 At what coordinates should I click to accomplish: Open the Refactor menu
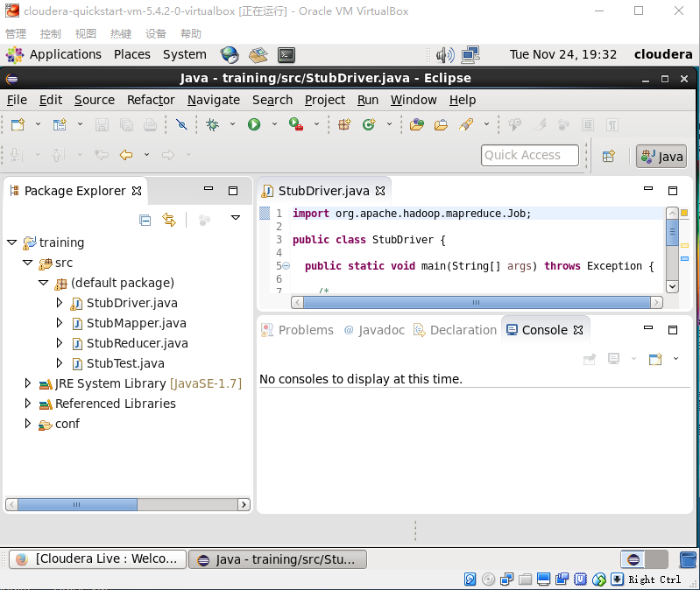pyautogui.click(x=151, y=100)
